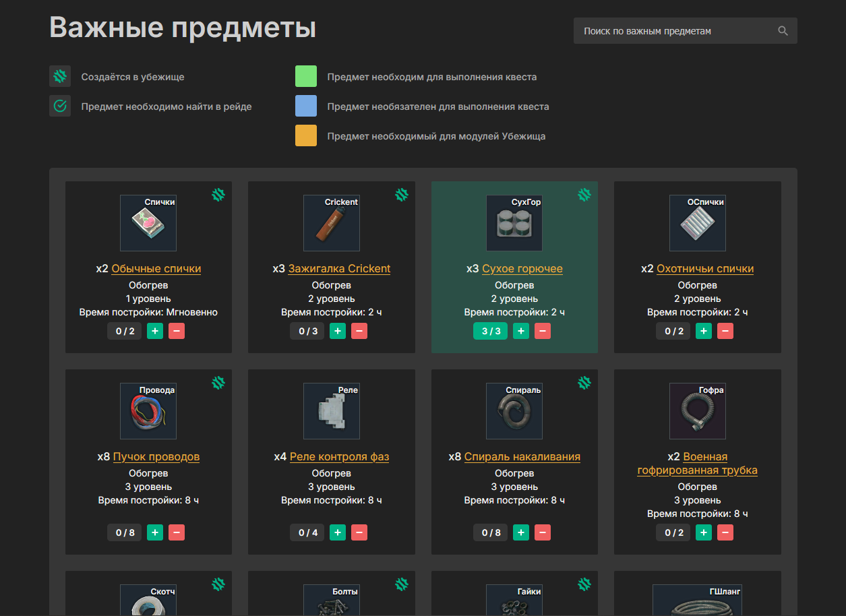This screenshot has width=846, height=616.
Task: Click the orange hideout-modules legend swatch
Action: (306, 135)
